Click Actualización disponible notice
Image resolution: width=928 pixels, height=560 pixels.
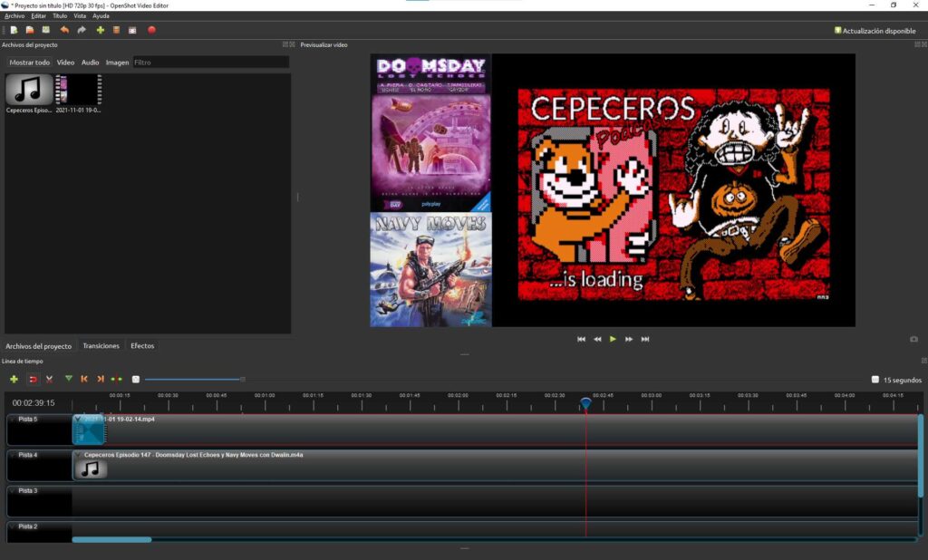click(875, 31)
